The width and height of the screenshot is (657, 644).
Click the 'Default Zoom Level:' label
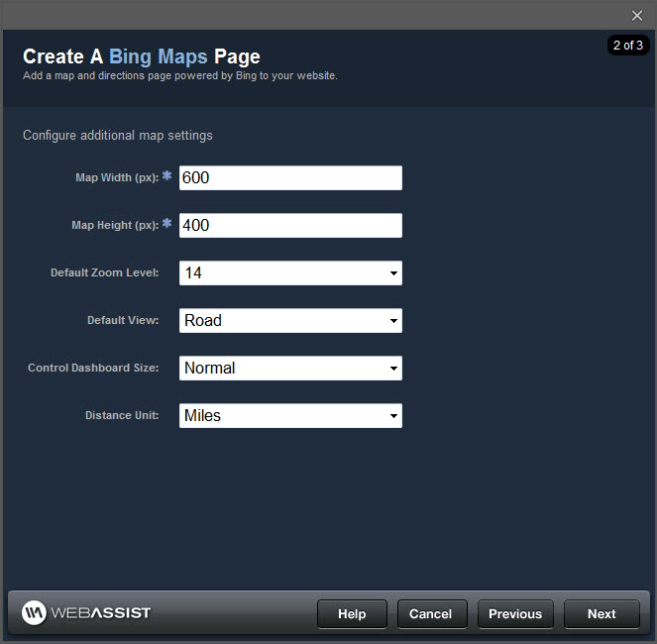105,272
